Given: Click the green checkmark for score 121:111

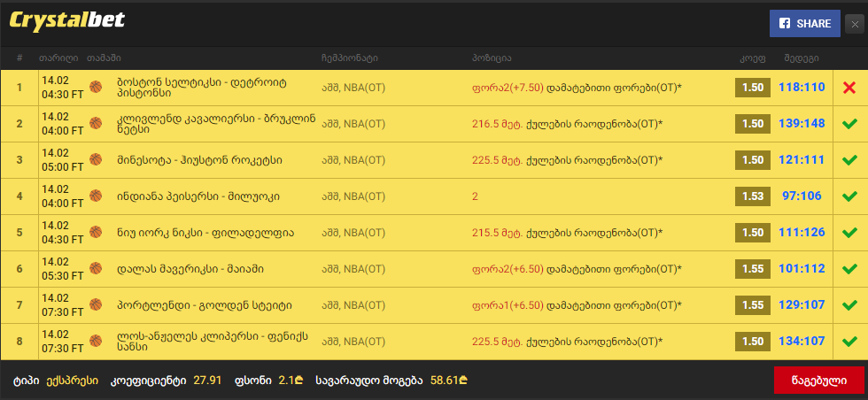Looking at the screenshot, I should 849,160.
